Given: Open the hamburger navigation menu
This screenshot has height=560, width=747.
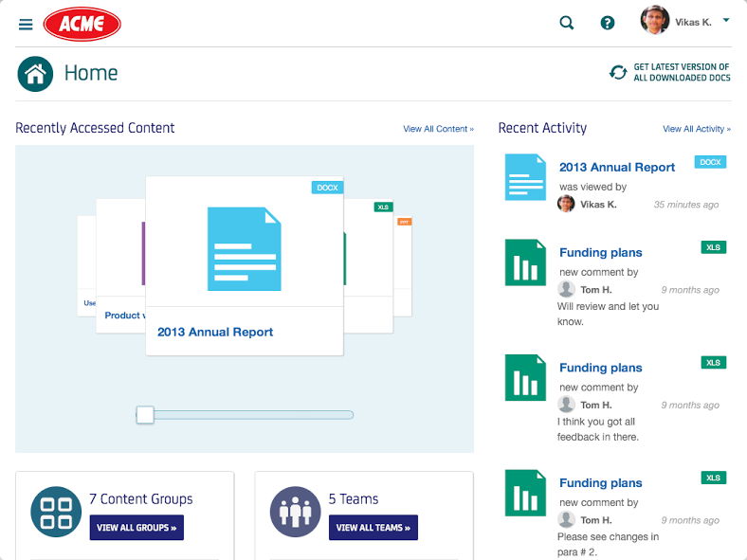Looking at the screenshot, I should coord(26,25).
